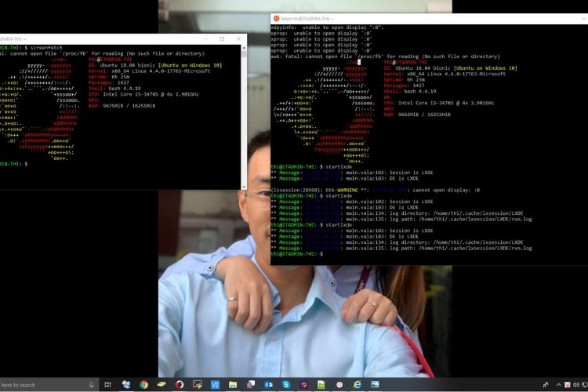
Task: Open the picture-with-colors taskbar app
Action: (197, 384)
